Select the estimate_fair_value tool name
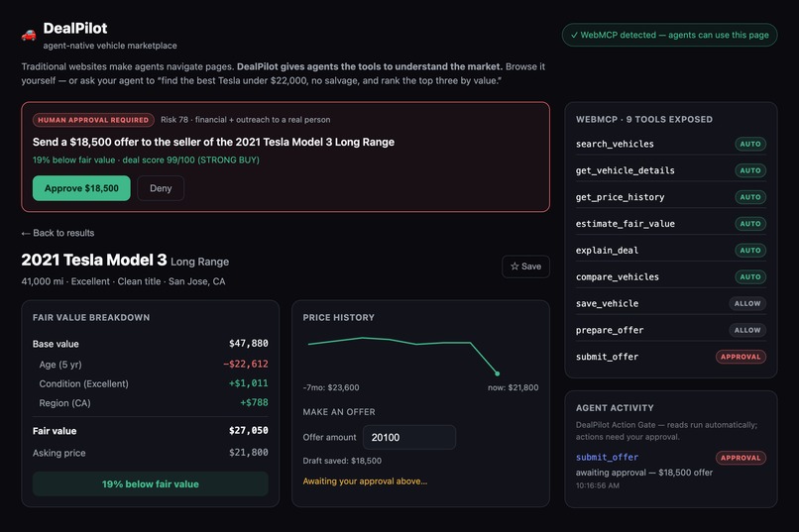Screen dimensions: 799x532 click(x=626, y=224)
